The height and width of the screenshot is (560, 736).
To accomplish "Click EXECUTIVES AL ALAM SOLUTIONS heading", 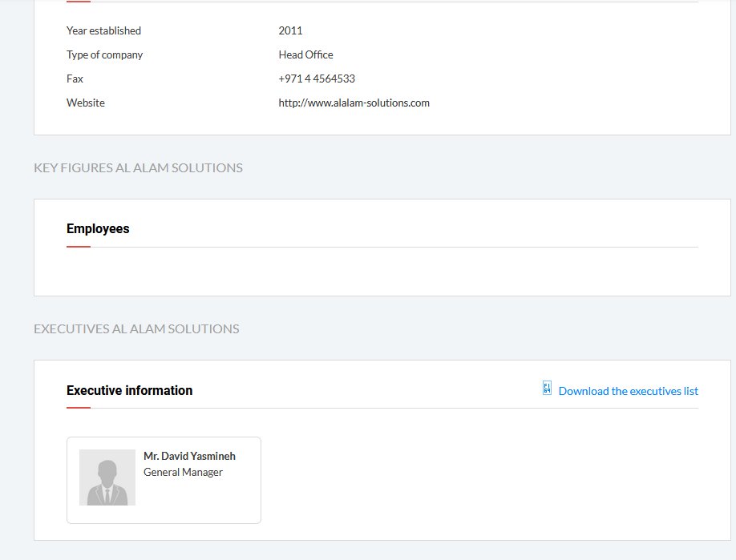I will [x=136, y=328].
